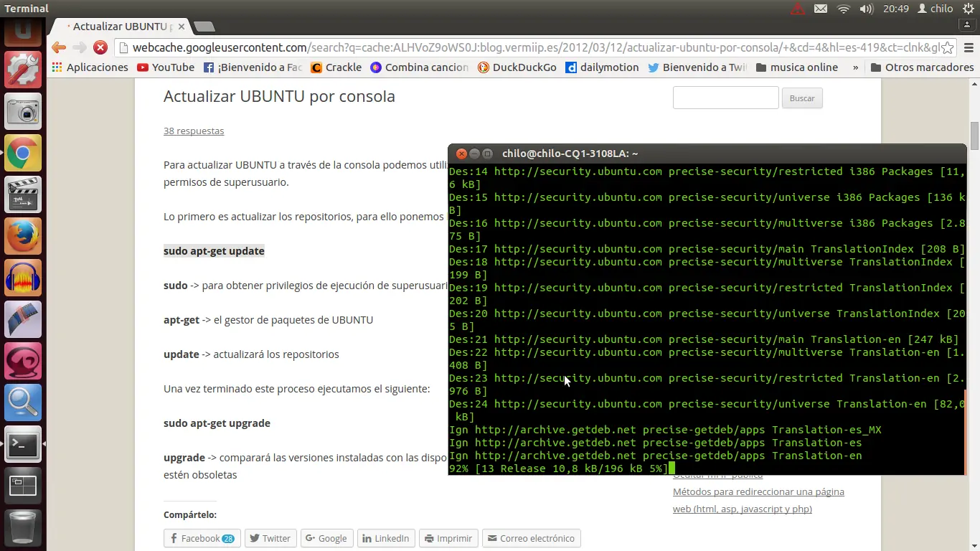Open the Workspace Switcher in launcher
This screenshot has width=980, height=551.
23,486
